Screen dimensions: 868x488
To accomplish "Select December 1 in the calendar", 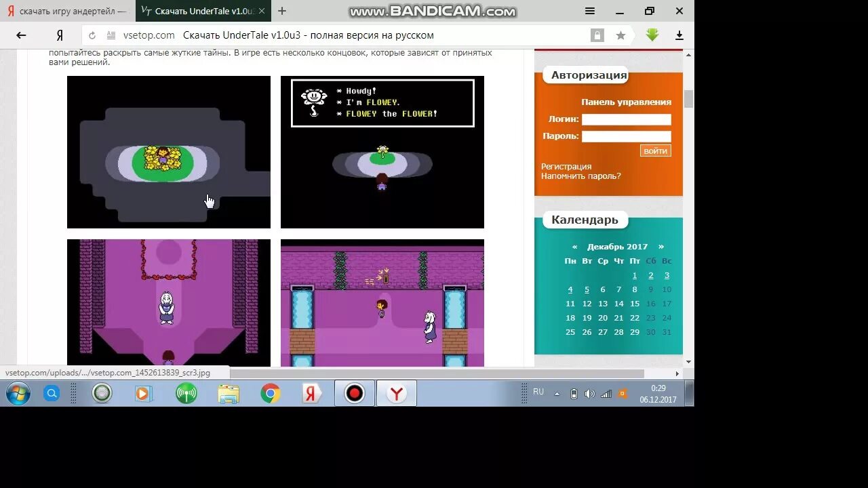I will pos(635,275).
